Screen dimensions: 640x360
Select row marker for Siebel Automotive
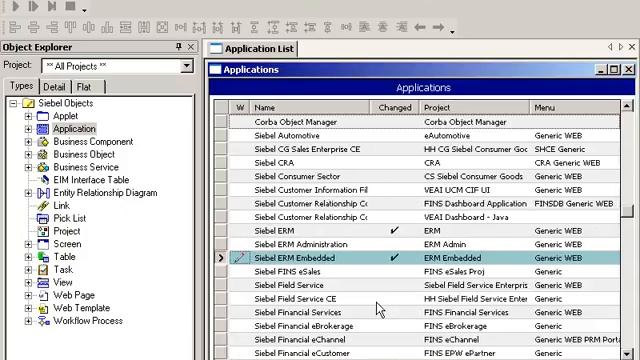coord(221,136)
